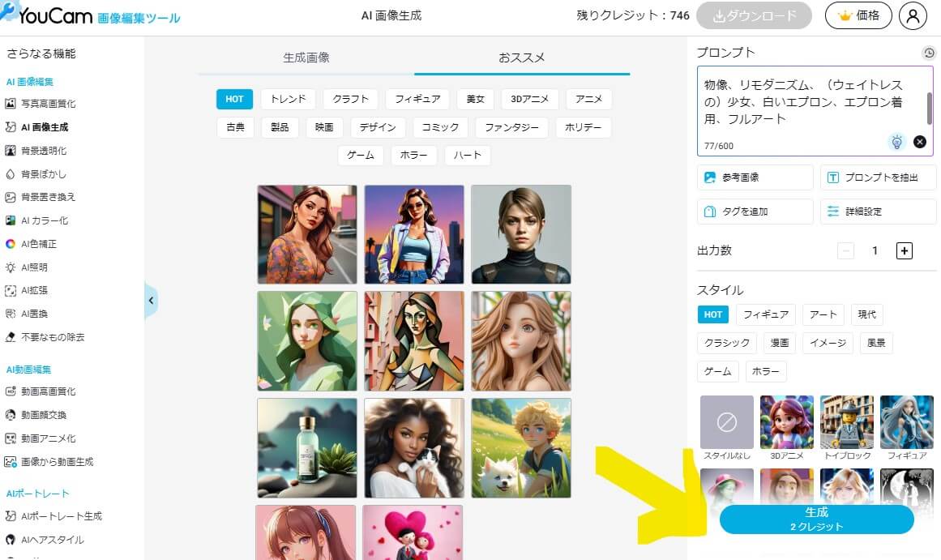941x560 pixels.
Task: Open AI色補正 in sidebar
Action: pyautogui.click(x=32, y=244)
